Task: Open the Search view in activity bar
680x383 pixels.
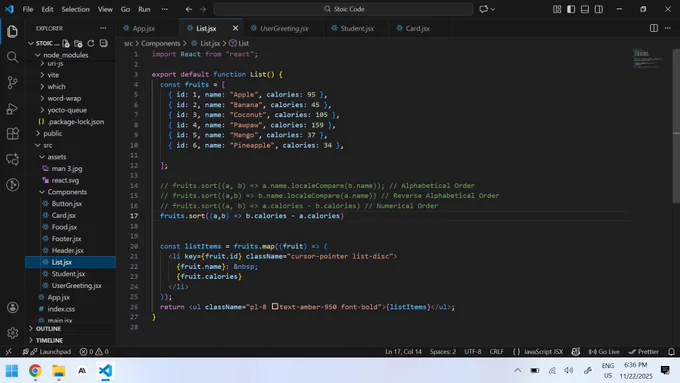Action: click(x=13, y=57)
